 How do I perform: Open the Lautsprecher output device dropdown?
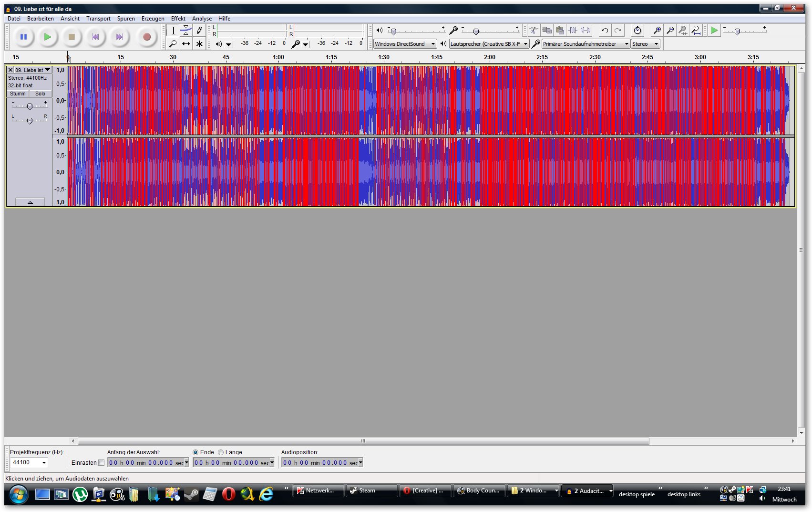click(x=489, y=44)
